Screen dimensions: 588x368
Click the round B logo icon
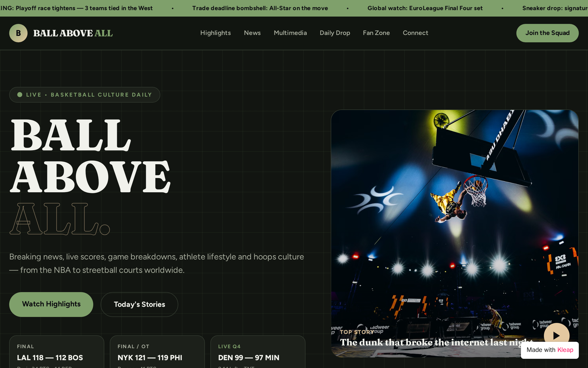18,33
